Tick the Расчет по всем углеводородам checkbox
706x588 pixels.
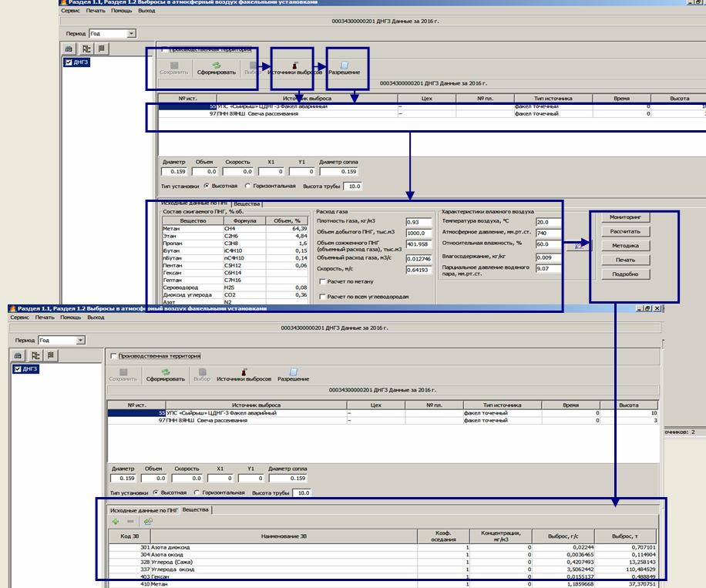[321, 296]
